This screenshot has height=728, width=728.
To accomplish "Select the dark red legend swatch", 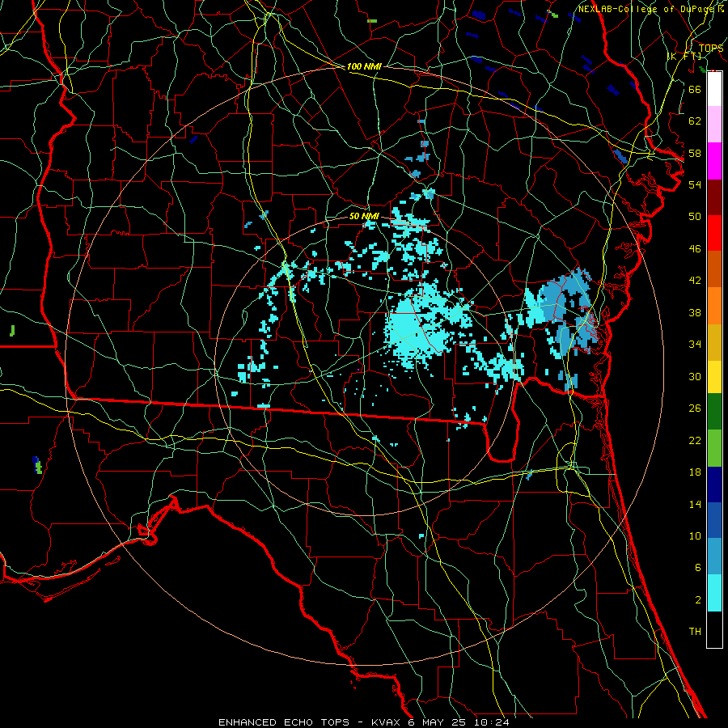I will coord(714,197).
